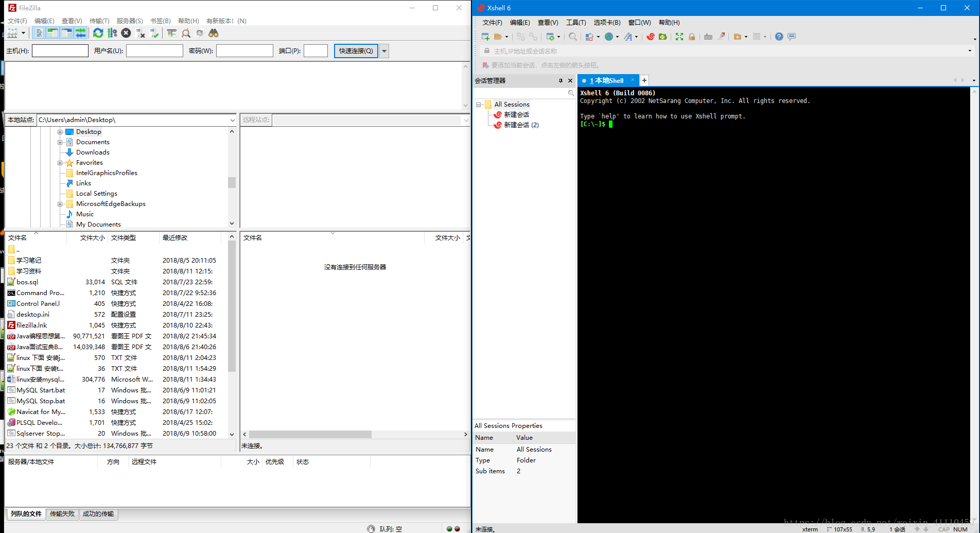
Task: Click FileZilla reconnect to last server icon
Action: click(154, 33)
